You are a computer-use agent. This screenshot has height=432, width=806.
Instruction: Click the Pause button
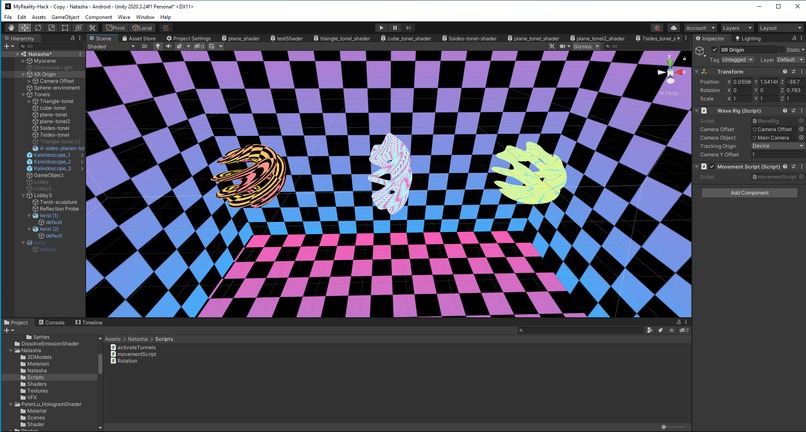click(395, 28)
